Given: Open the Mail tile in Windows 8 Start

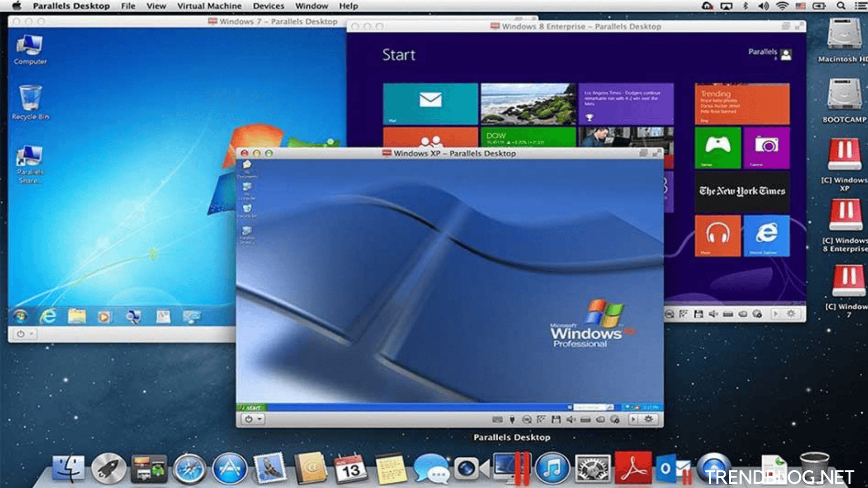Looking at the screenshot, I should click(x=430, y=103).
